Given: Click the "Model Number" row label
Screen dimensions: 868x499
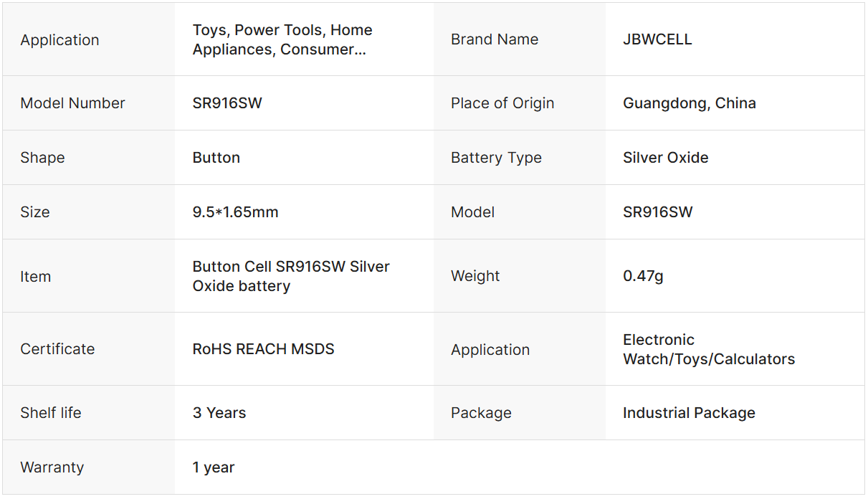Looking at the screenshot, I should pyautogui.click(x=72, y=103).
